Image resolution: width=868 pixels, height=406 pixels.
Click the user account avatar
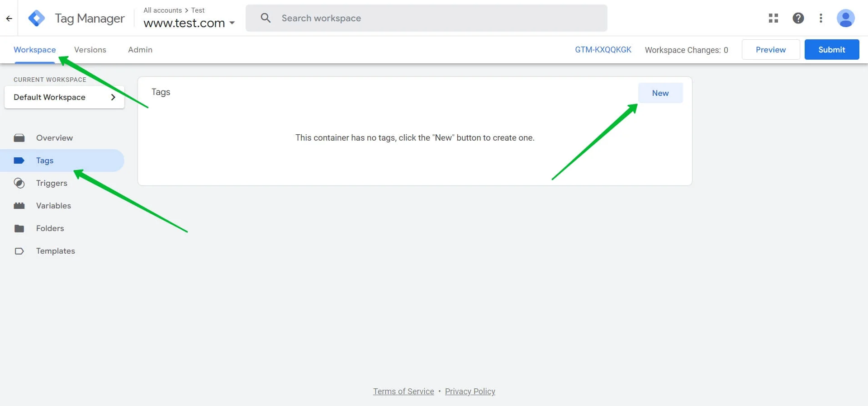pos(845,18)
